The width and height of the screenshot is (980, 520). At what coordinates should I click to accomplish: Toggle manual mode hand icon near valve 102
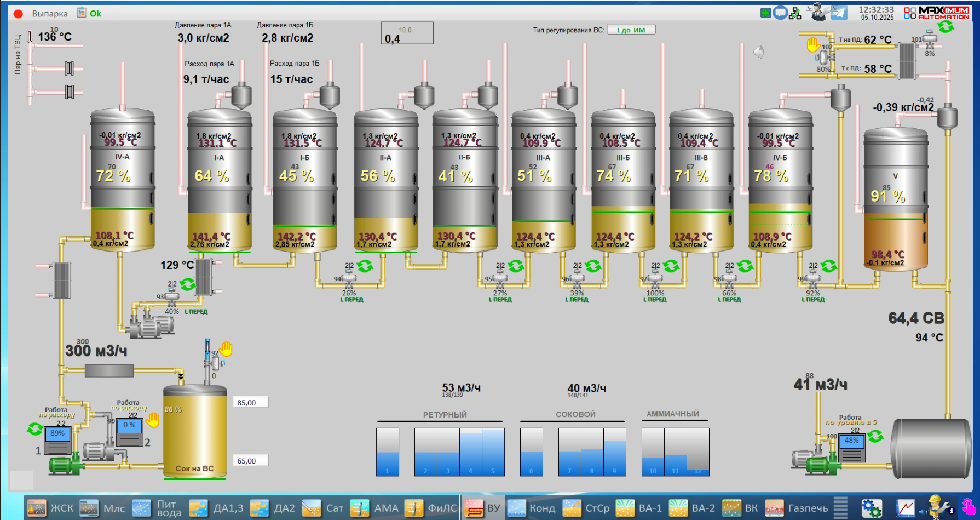coord(813,44)
